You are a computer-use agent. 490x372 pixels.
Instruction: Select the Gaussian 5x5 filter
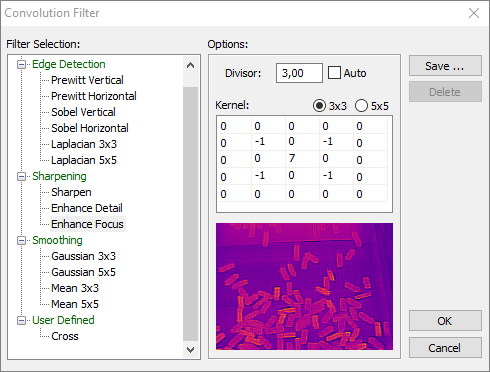tap(83, 272)
